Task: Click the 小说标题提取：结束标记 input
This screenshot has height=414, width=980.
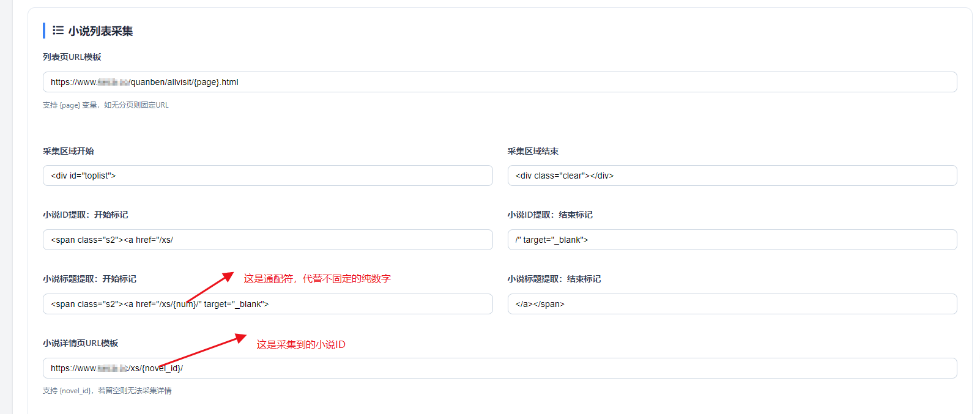Action: (x=732, y=304)
